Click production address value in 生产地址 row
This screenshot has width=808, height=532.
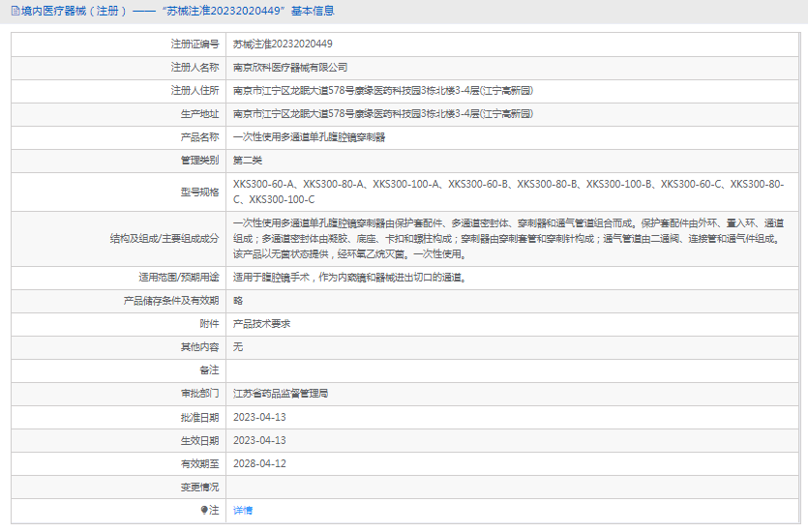point(383,114)
